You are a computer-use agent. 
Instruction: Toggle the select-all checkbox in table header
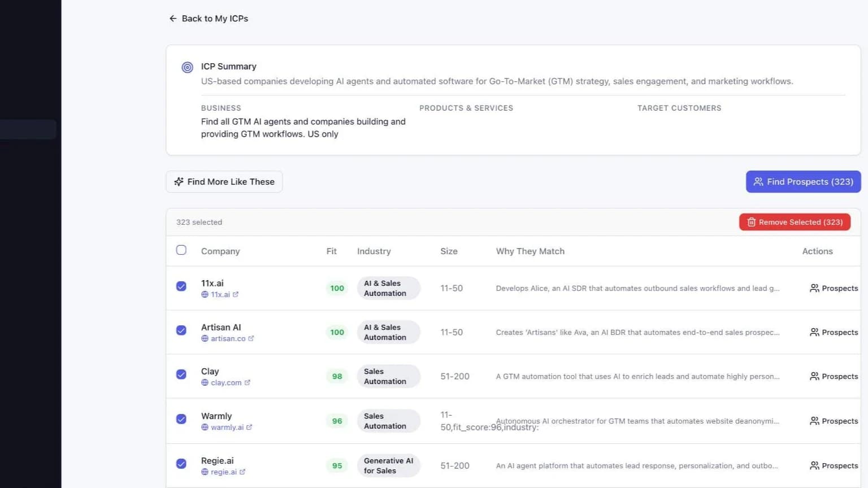(x=181, y=250)
